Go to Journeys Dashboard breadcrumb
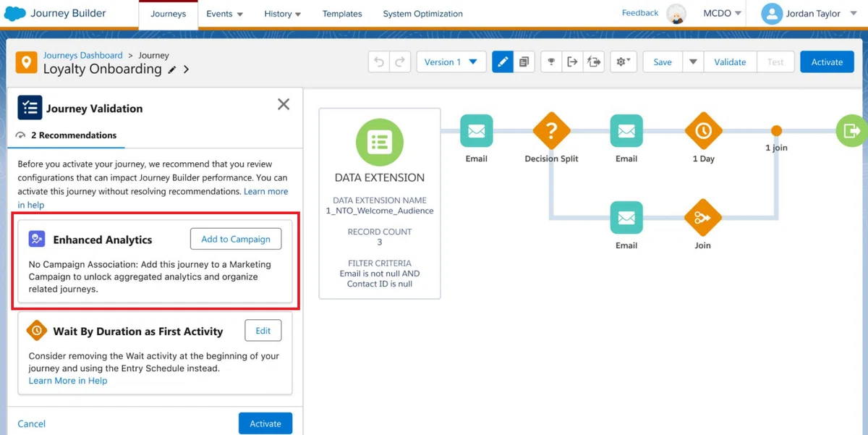 (82, 55)
